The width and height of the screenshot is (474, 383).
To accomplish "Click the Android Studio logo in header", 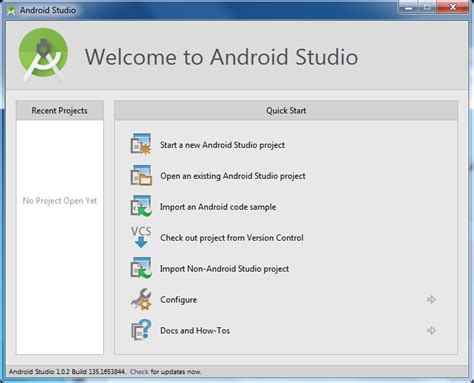I will (x=43, y=55).
